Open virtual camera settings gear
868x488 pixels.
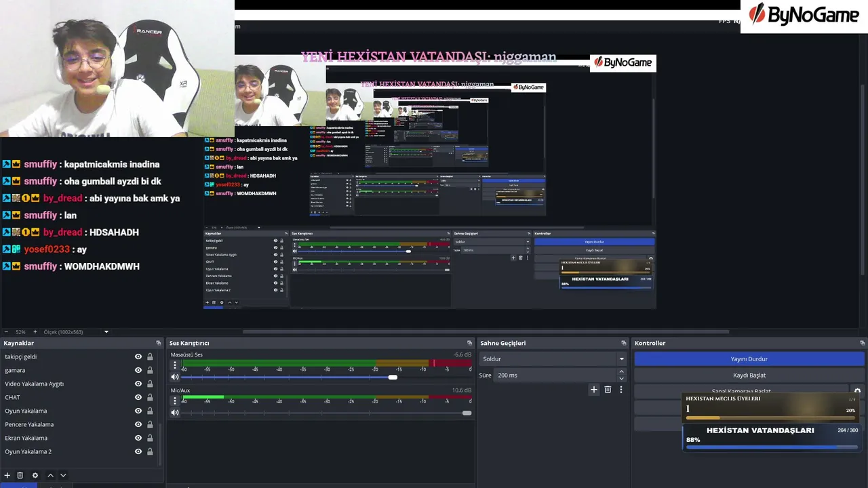(857, 391)
